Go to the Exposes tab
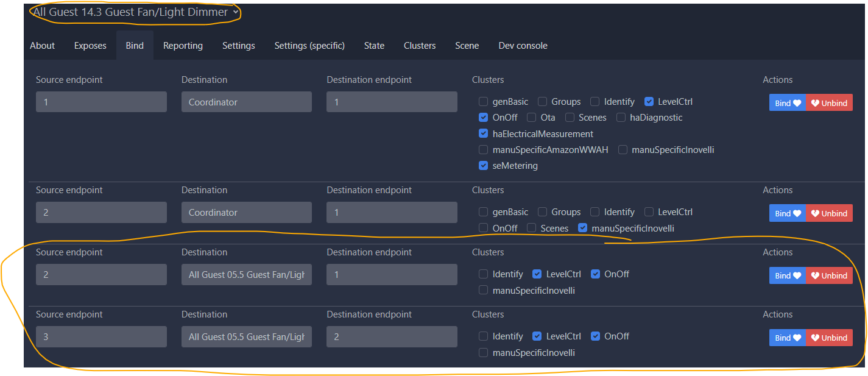 [x=90, y=46]
